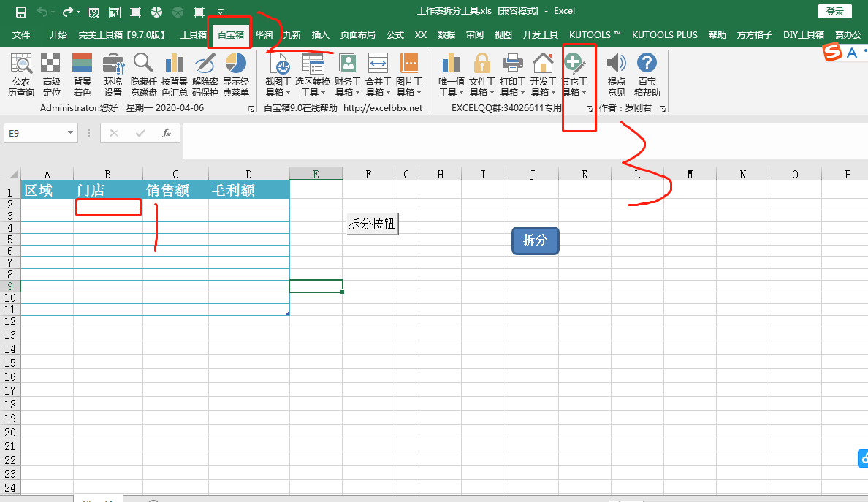868x502 pixels.
Task: Launch the 高级定位 checkerboard tool
Action: point(51,75)
